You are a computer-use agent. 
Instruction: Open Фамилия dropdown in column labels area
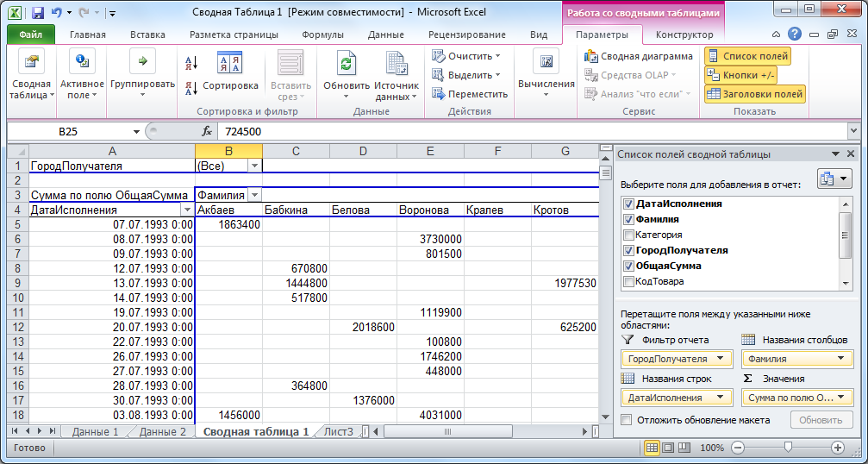(841, 359)
